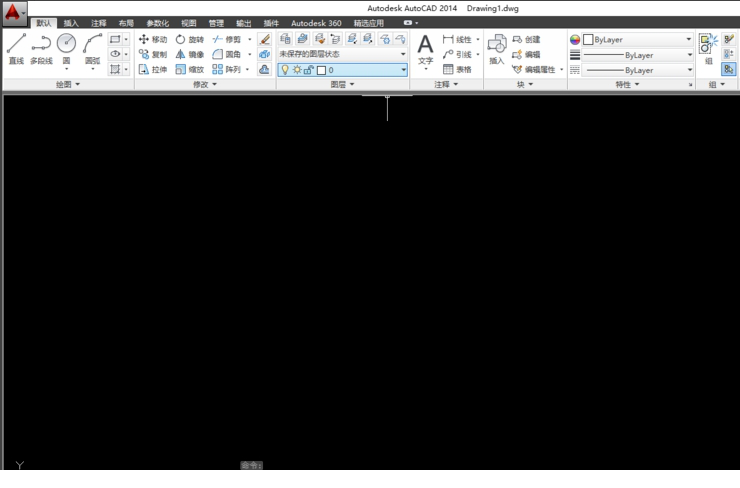Expand the 注释 (Annotation) panel

click(446, 84)
